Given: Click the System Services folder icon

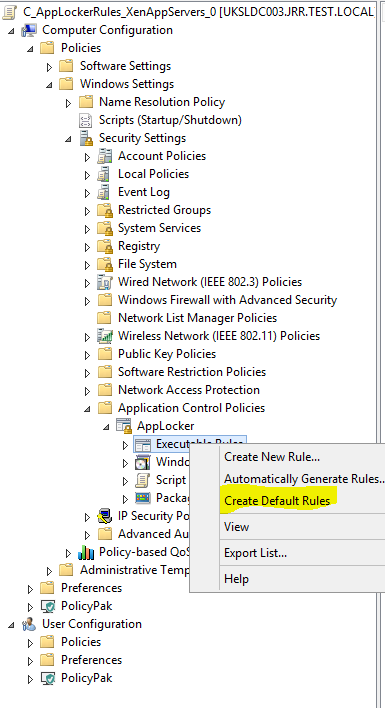Looking at the screenshot, I should coord(105,228).
